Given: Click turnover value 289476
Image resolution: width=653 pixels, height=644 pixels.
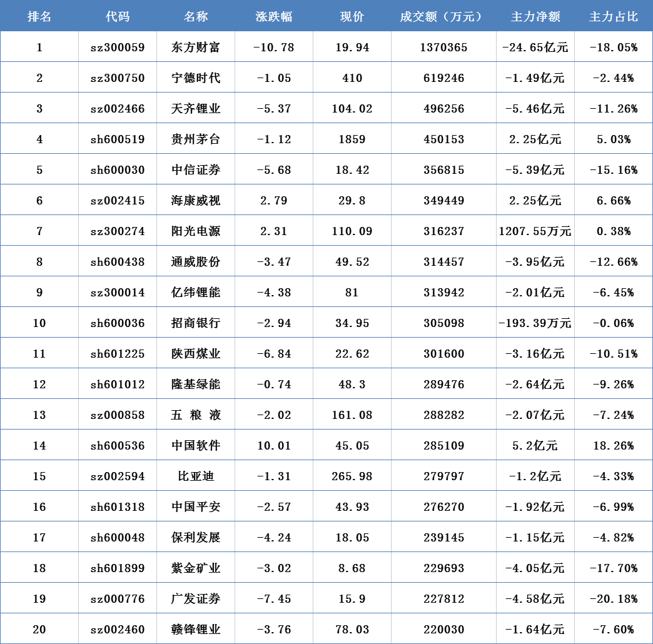Looking at the screenshot, I should point(444,385).
